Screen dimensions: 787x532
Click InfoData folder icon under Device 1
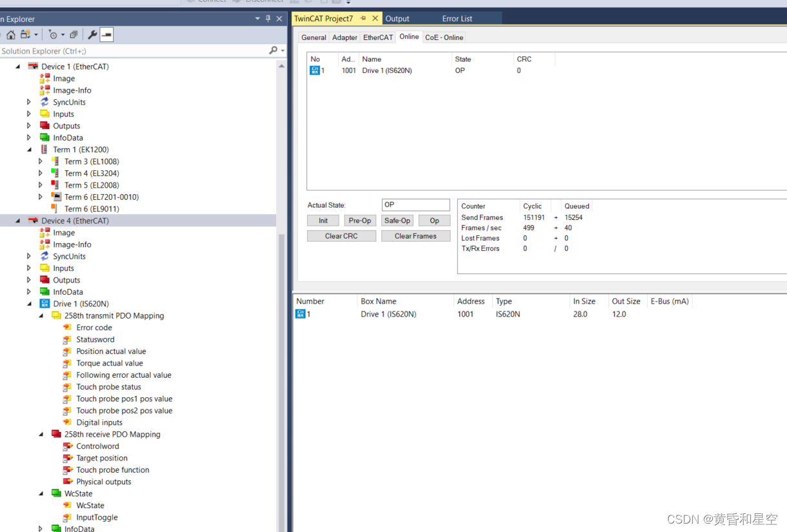click(45, 137)
